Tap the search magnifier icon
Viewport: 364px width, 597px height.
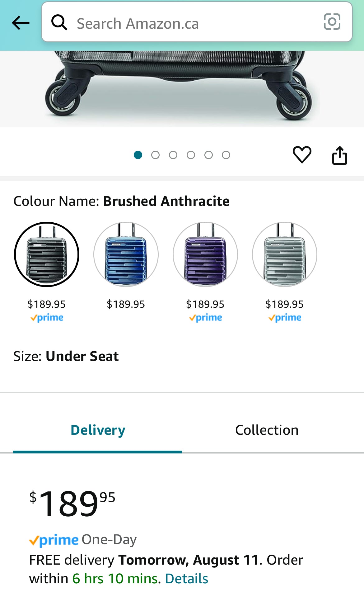(59, 23)
